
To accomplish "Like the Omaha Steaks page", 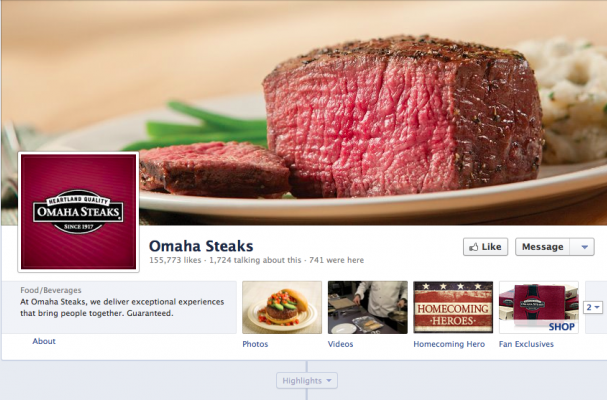I will click(485, 247).
